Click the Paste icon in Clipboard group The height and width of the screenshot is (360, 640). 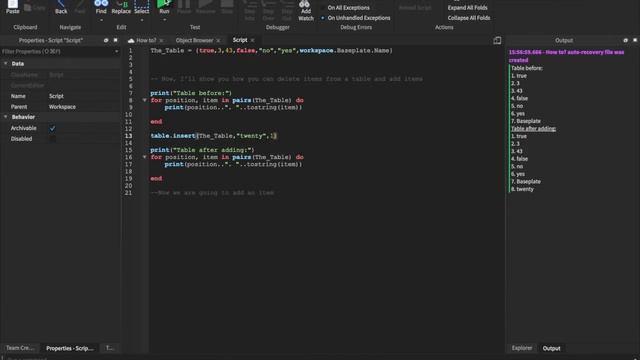click(x=13, y=4)
